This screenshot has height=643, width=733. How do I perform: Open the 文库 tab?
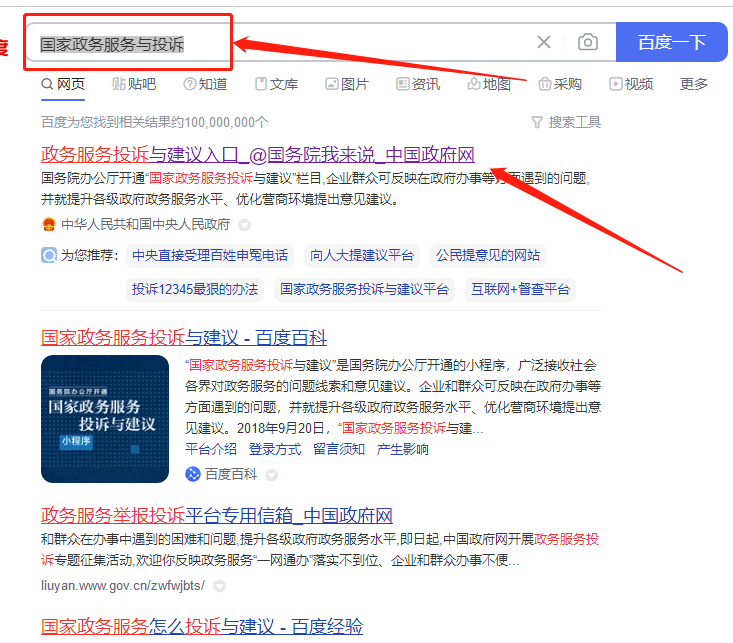[x=276, y=84]
